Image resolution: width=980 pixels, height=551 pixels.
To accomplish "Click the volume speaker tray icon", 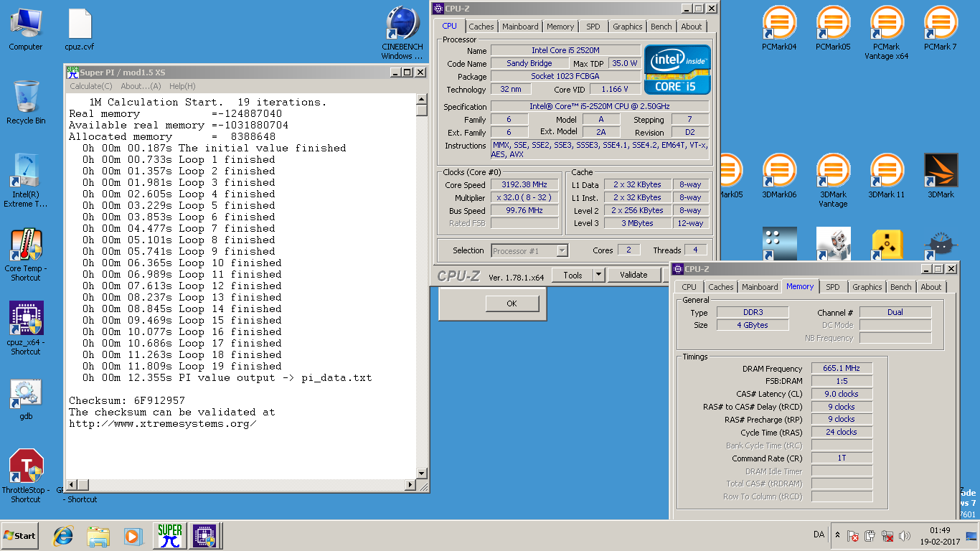I will click(x=905, y=536).
